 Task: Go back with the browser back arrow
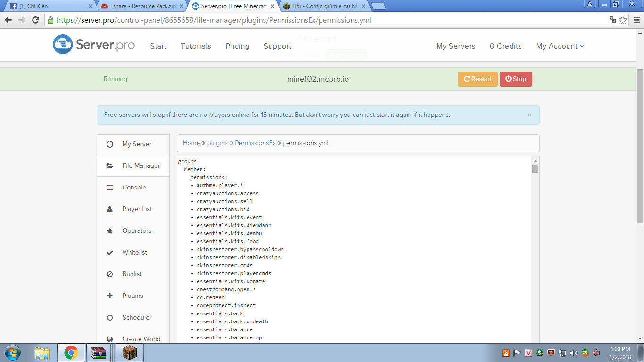coord(8,20)
